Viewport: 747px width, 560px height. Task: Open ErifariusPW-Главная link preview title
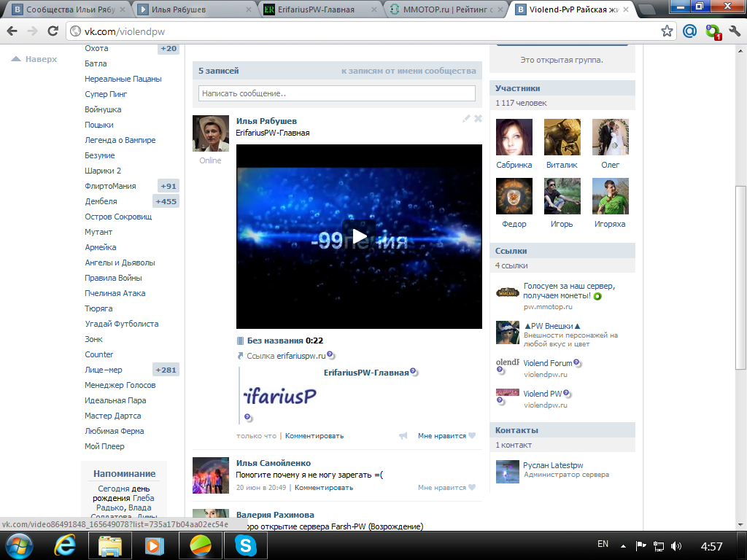(x=366, y=373)
